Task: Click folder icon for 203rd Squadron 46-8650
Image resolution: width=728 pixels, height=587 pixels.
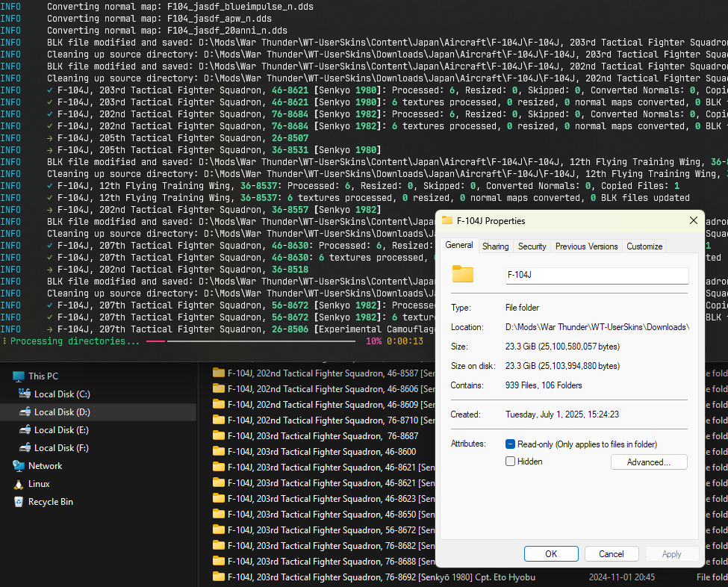Action: pos(218,514)
